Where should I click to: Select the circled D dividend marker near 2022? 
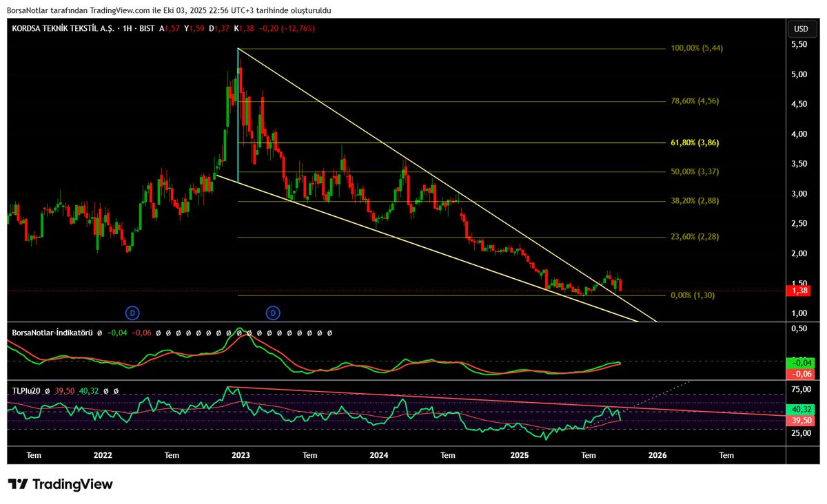131,312
